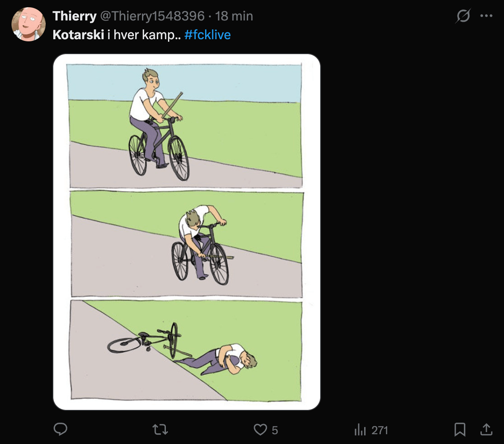Click bottom panel showing fallen cyclist

pos(187,350)
